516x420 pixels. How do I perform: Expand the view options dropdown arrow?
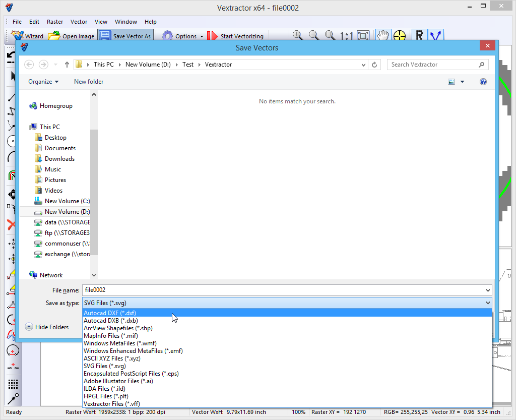pyautogui.click(x=462, y=82)
